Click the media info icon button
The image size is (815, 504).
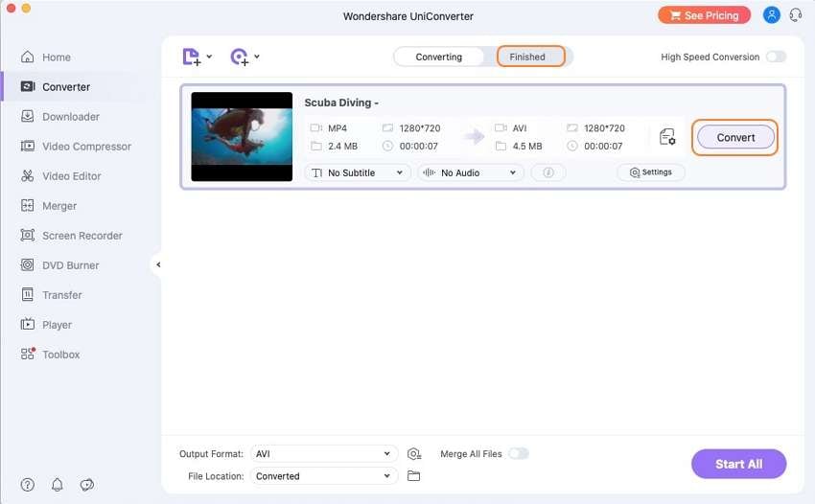[x=548, y=172]
